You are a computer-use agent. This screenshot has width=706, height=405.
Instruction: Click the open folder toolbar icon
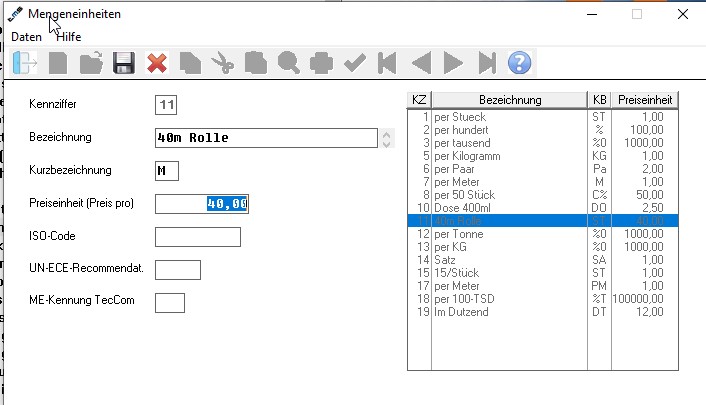click(x=91, y=63)
